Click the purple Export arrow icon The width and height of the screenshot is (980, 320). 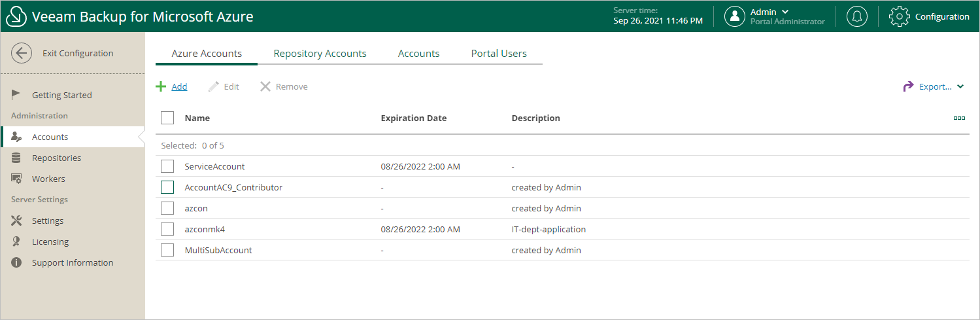pyautogui.click(x=908, y=86)
